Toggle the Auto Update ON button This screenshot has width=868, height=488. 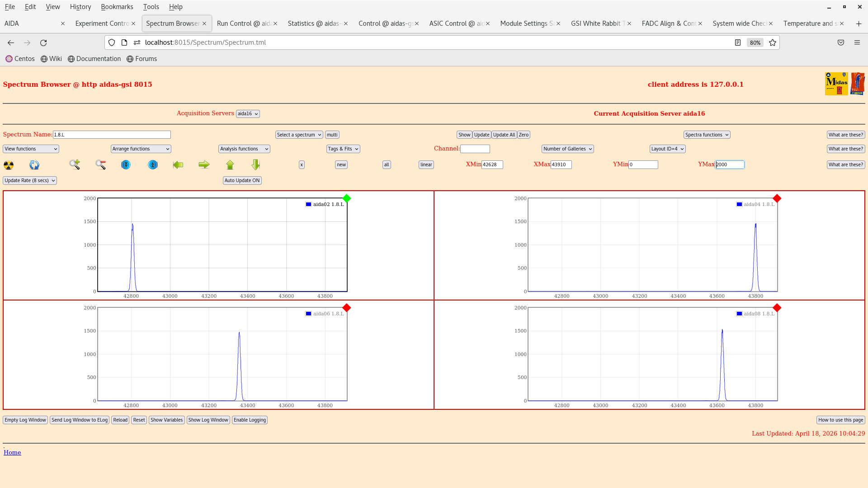(x=242, y=180)
